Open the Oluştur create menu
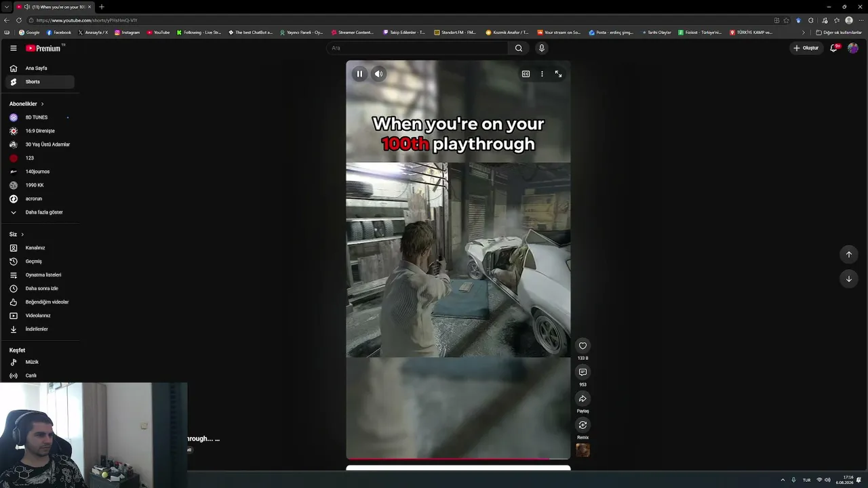 point(806,48)
